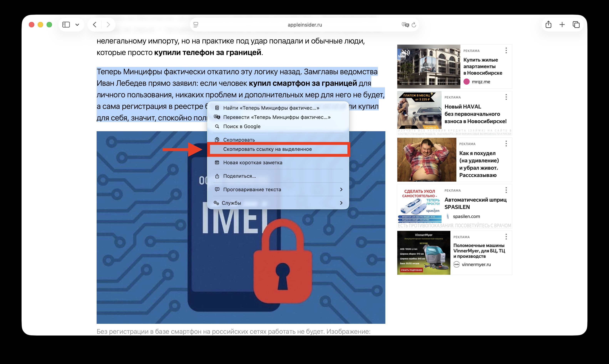Open the mrqz.me advertiser link
The image size is (609, 364).
[x=481, y=82]
